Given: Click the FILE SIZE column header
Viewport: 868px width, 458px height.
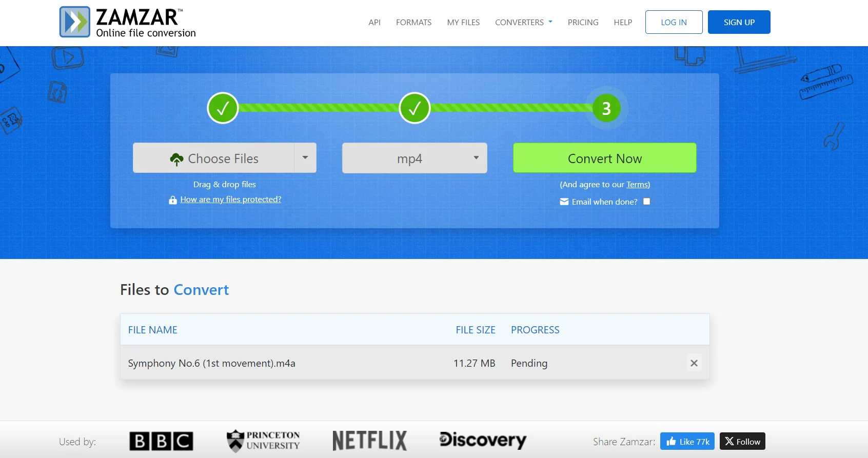Looking at the screenshot, I should pos(476,330).
